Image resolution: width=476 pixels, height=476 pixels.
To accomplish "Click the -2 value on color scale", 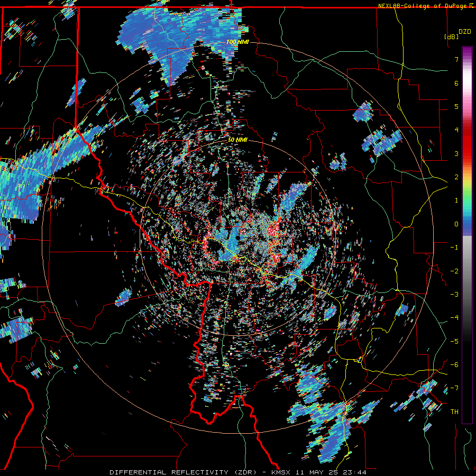I will (x=454, y=271).
